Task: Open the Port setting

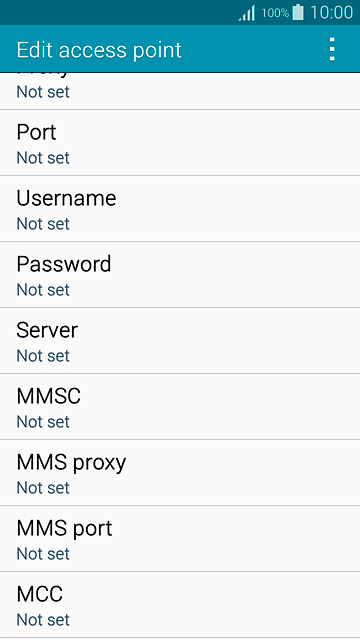Action: 180,143
